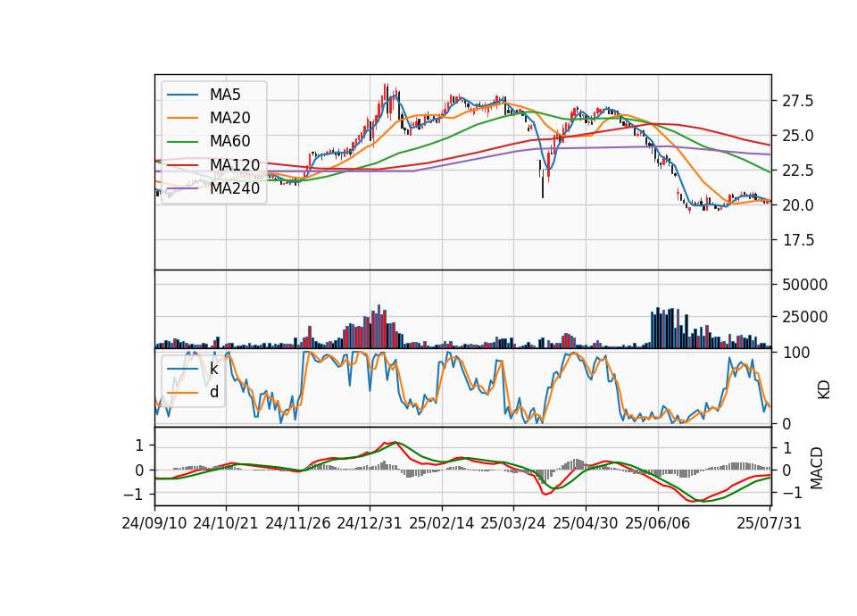Click the orange MA20 legend line sample
This screenshot has height=616, width=857.
pos(182,119)
